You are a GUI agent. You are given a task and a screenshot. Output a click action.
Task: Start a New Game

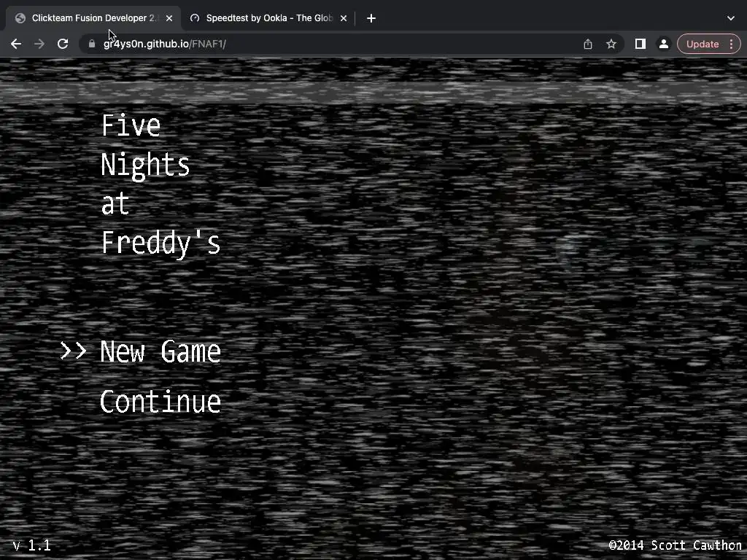click(160, 351)
